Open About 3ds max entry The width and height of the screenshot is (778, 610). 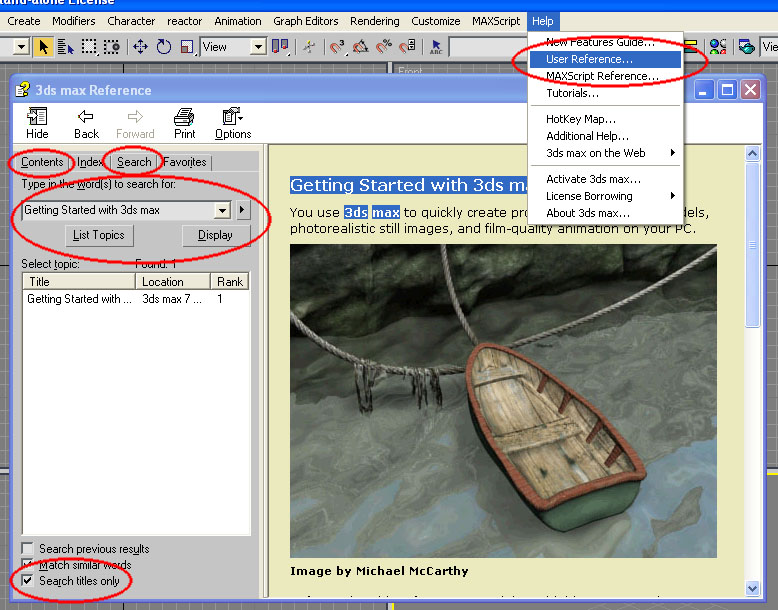(604, 213)
